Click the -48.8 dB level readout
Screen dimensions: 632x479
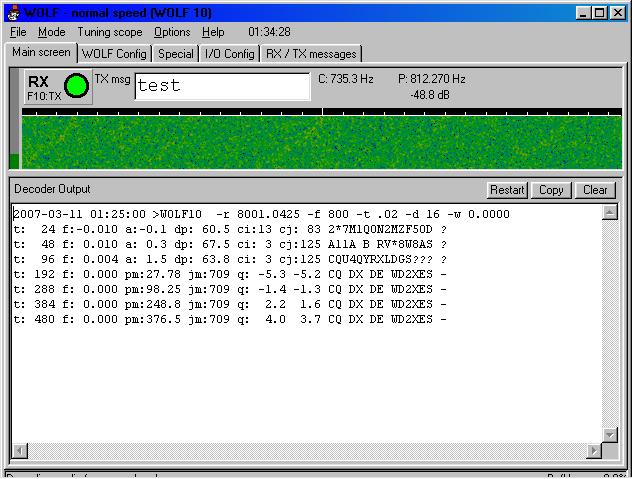(x=430, y=95)
